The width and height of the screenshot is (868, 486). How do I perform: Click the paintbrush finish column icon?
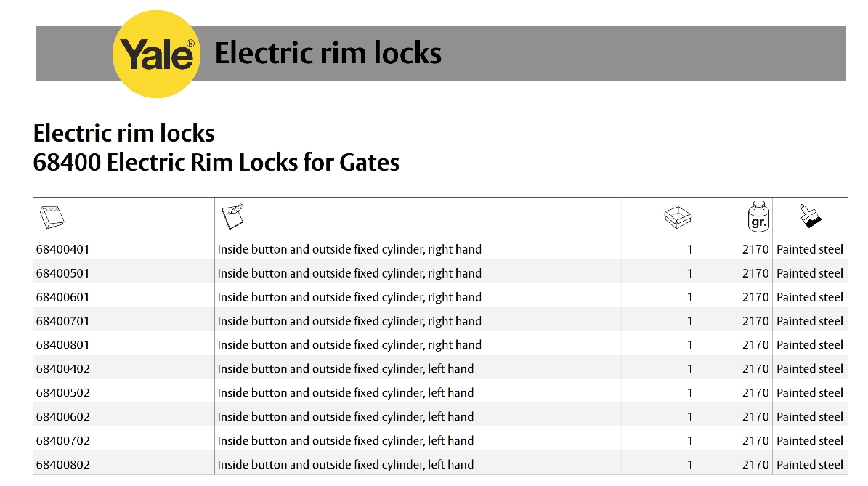point(811,216)
